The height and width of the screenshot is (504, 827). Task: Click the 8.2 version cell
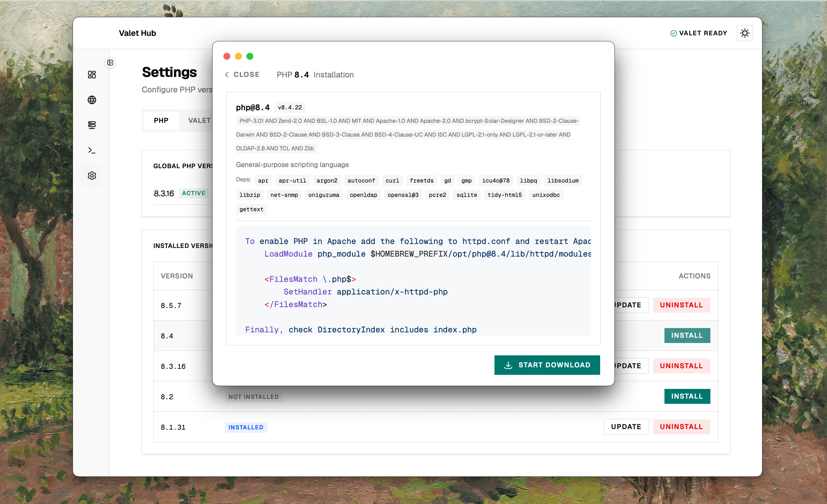pos(167,397)
